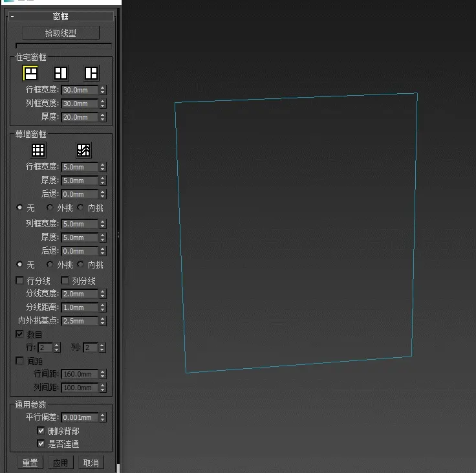This screenshot has width=476, height=473.
Task: Uncheck the 删除背部 option
Action: point(41,431)
